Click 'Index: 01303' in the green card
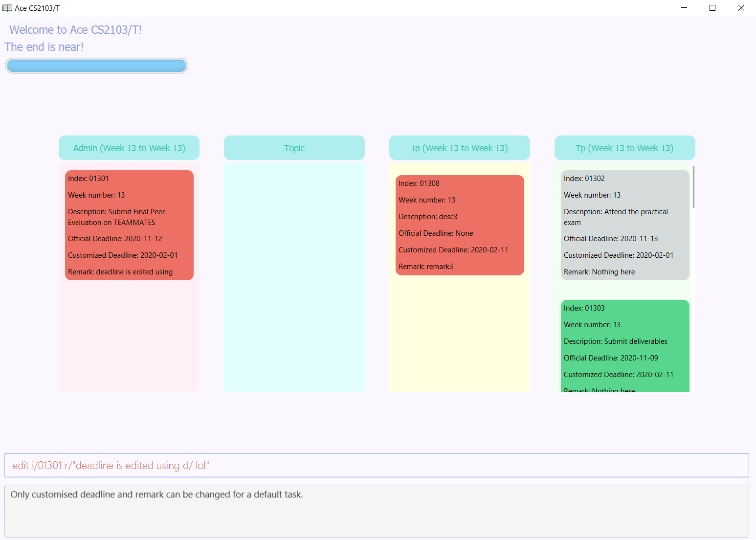 (x=584, y=308)
